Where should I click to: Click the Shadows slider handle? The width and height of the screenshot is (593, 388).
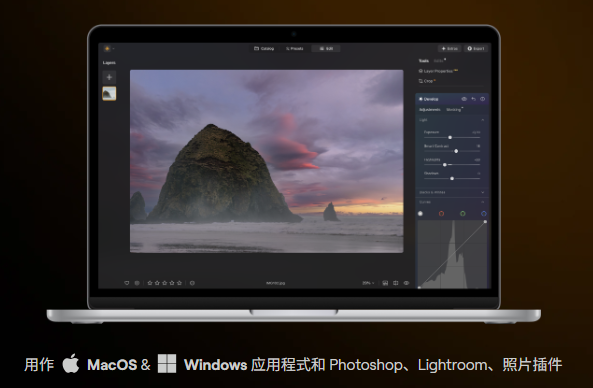pyautogui.click(x=452, y=178)
